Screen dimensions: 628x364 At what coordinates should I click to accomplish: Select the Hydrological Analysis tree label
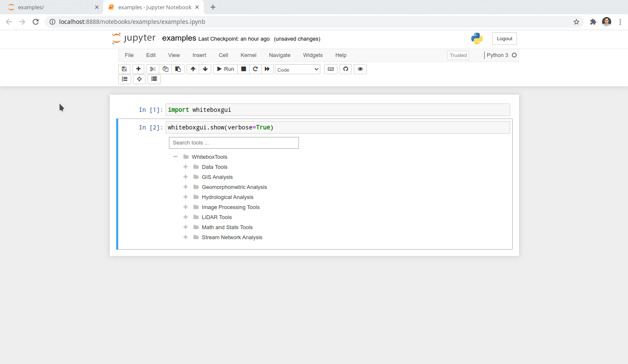coord(228,197)
